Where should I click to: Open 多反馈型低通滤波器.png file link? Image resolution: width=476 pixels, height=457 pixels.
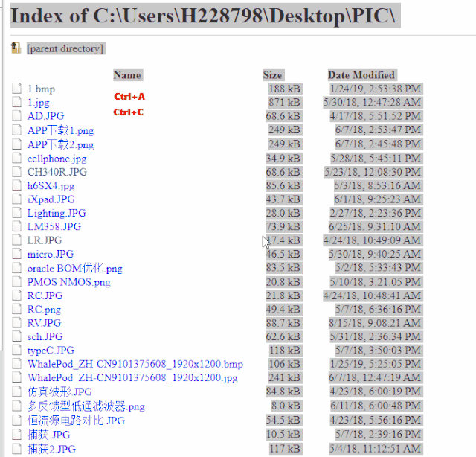(x=86, y=406)
